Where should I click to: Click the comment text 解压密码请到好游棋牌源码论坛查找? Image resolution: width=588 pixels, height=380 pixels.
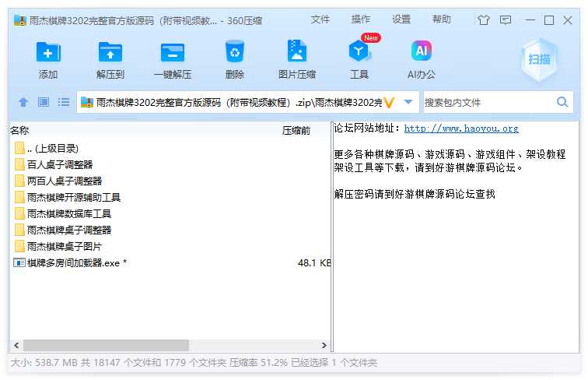(415, 194)
